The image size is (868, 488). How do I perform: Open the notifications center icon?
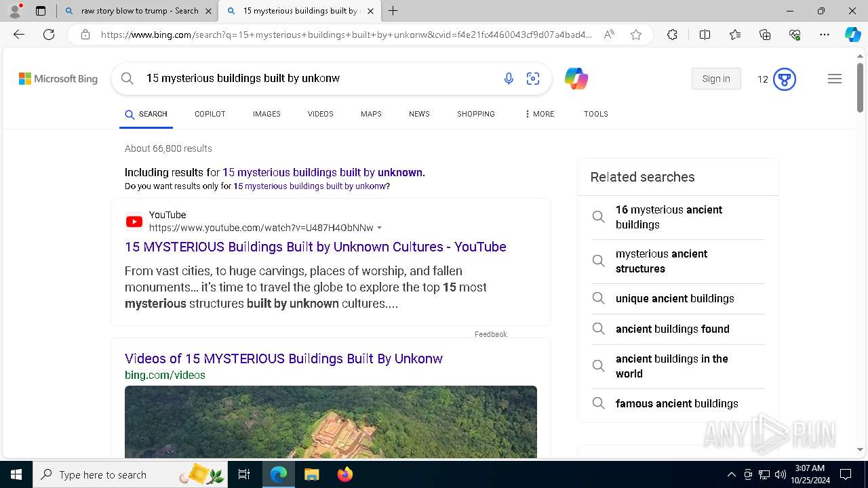pos(846,474)
